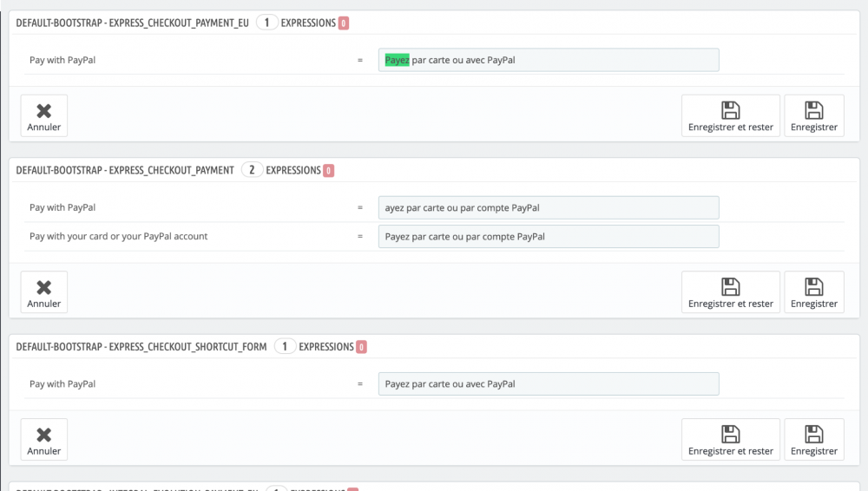Edit the PAYMENT_EU 'Payez par carte ou avec PayPal' field

[549, 60]
